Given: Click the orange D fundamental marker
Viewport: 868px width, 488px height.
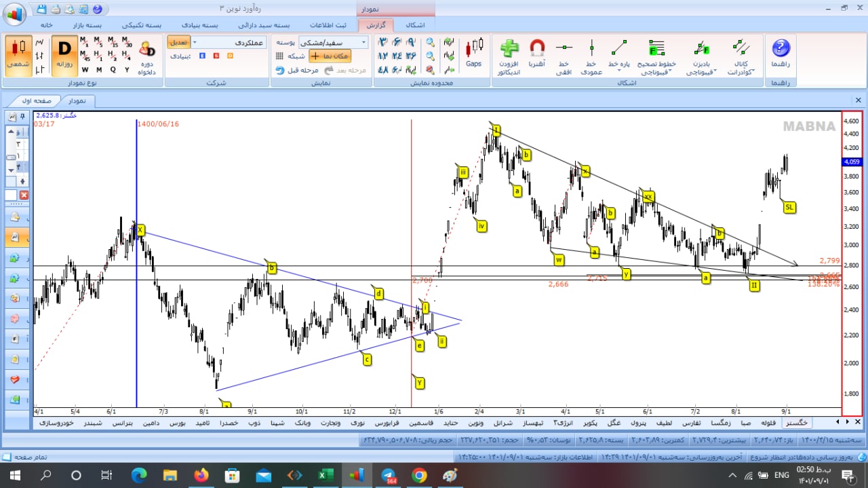Looking at the screenshot, I should pos(230,56).
